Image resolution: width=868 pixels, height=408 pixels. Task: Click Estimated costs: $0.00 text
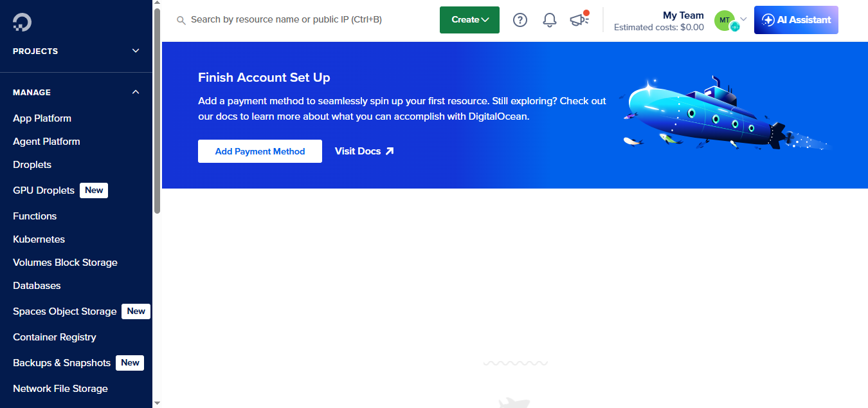tap(659, 28)
